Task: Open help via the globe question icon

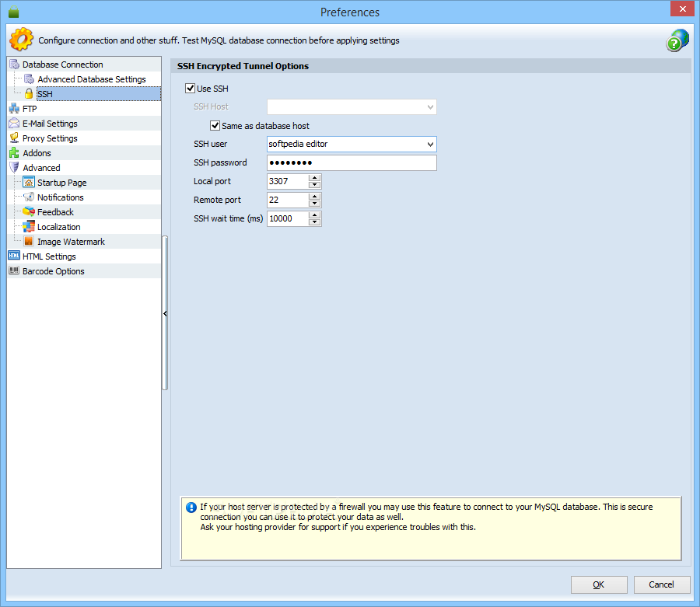Action: pos(677,40)
